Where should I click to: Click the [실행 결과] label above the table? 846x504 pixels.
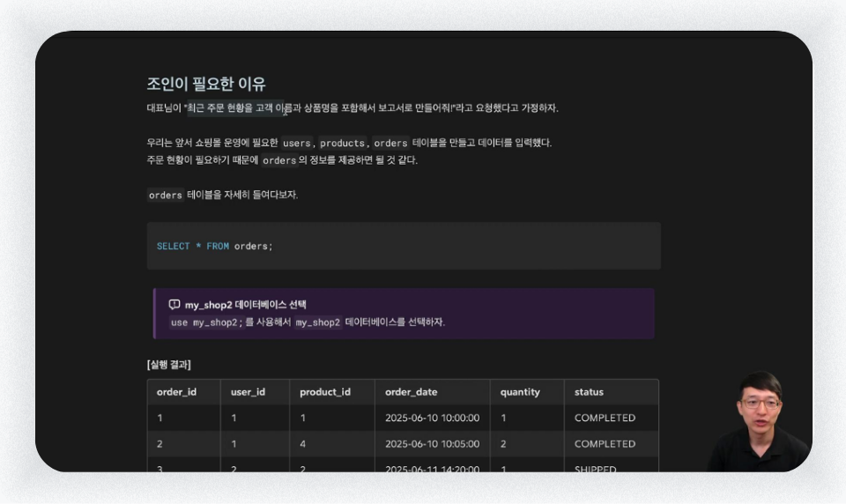coord(169,364)
